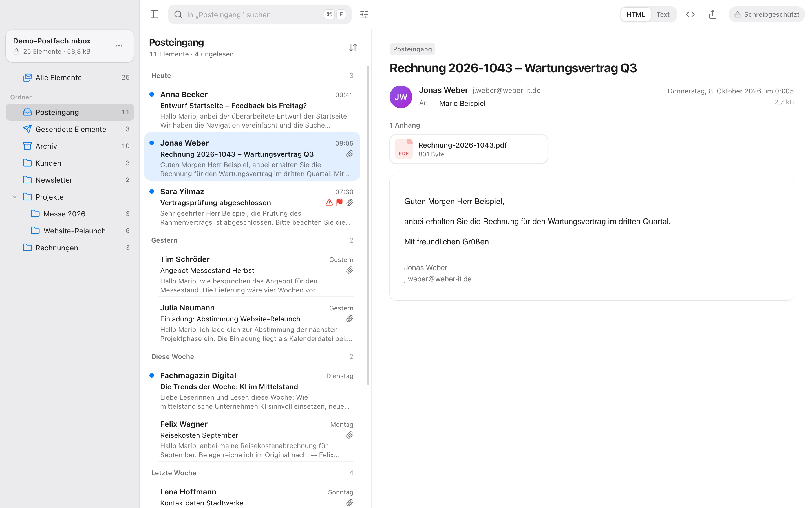812x508 pixels.
Task: Click the paperclip on selected Jonas Weber email
Action: [350, 154]
